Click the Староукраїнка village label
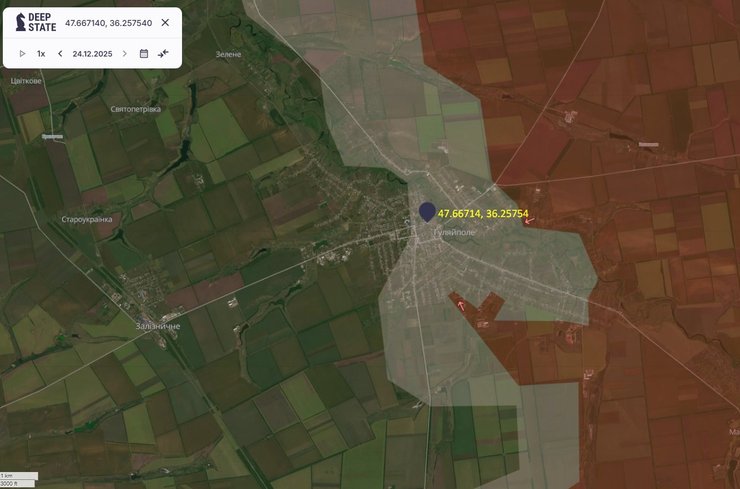Screen dimensions: 740x489 coord(87,219)
